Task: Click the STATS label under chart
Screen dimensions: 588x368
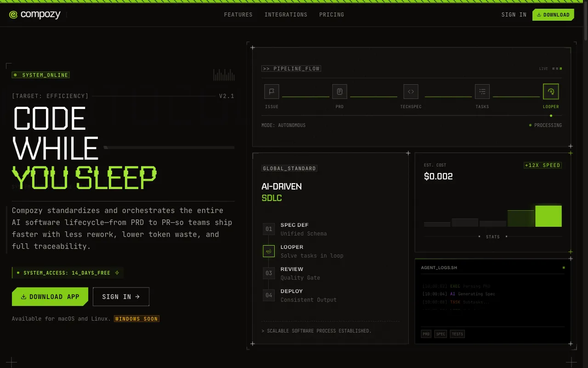Action: (493, 237)
